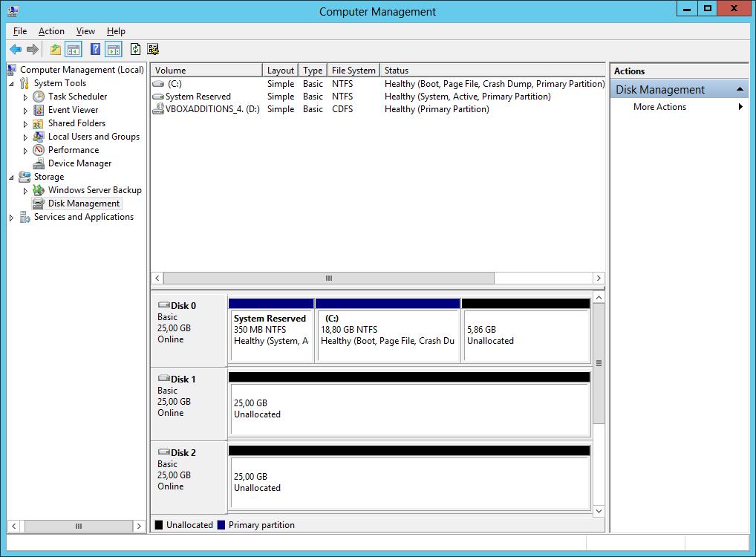Click the Windows Server Backup icon
Screen dimensions: 756x557
39,190
